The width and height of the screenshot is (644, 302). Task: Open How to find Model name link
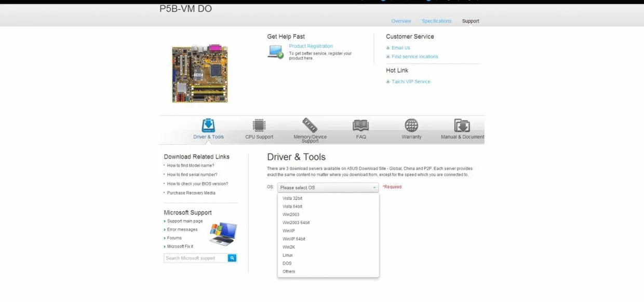tap(191, 166)
